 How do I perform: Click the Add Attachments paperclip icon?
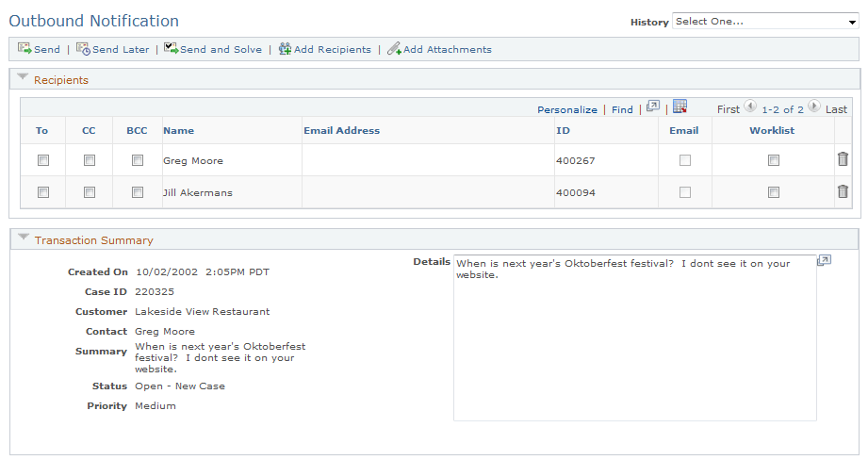tap(394, 49)
